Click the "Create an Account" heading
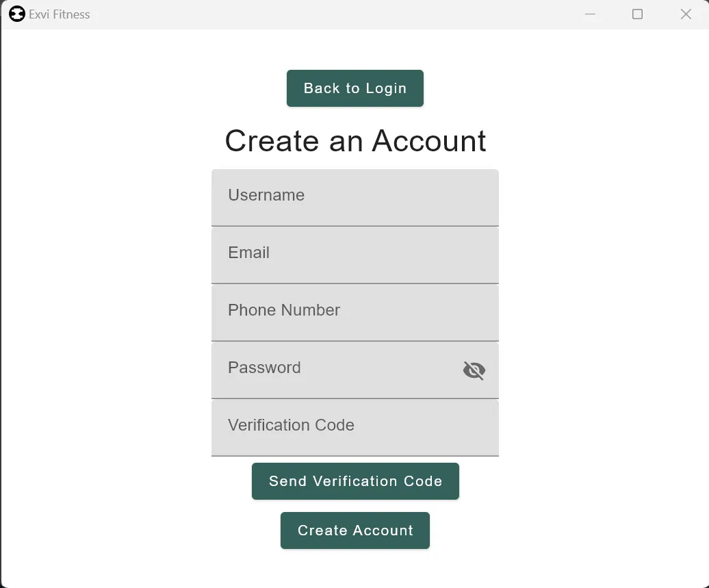 (355, 140)
